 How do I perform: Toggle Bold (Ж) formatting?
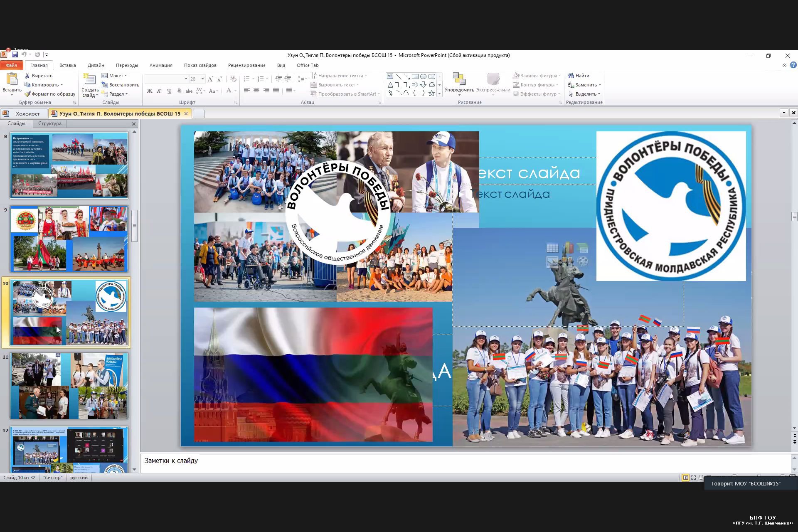(x=150, y=91)
